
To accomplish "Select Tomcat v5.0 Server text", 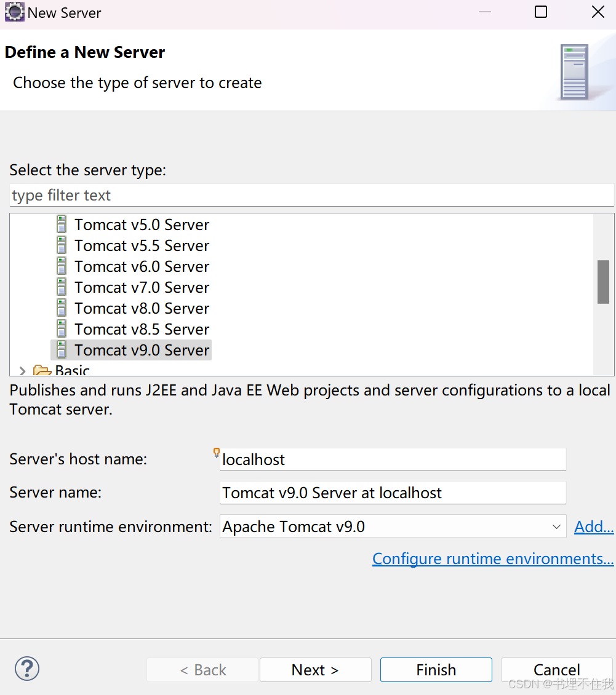I will coord(142,224).
